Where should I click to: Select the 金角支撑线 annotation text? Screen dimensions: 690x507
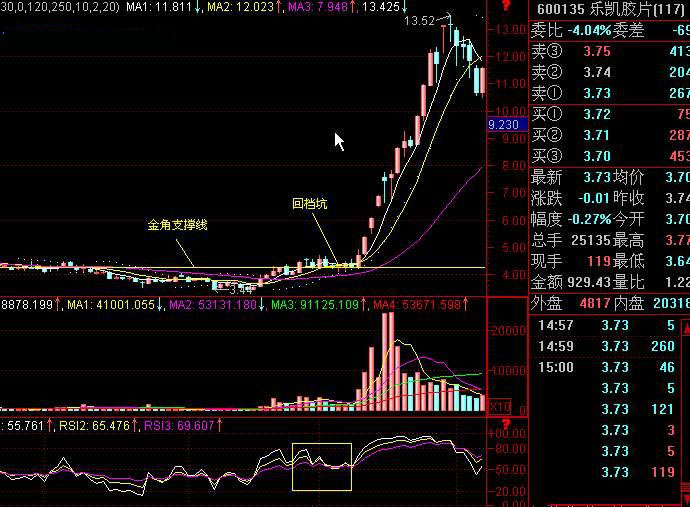pos(176,225)
